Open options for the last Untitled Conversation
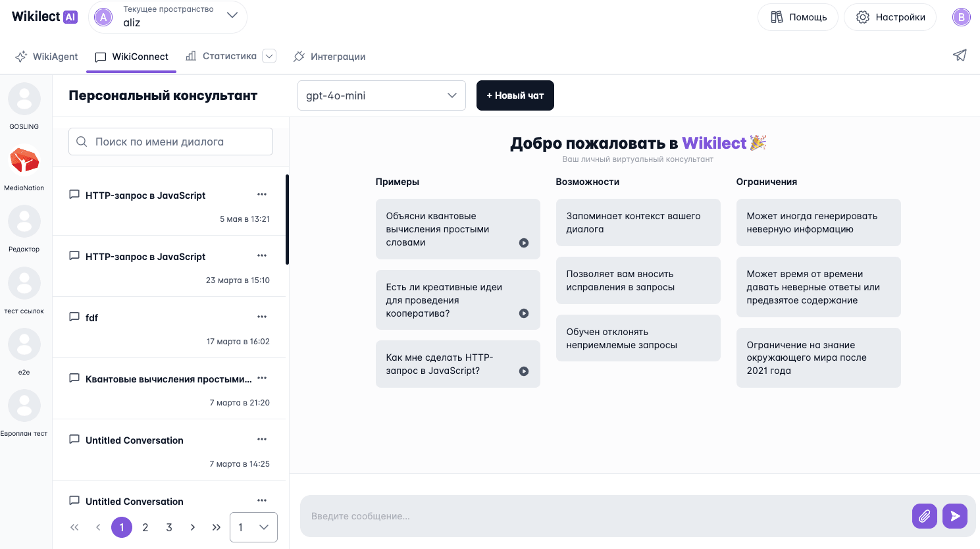This screenshot has width=980, height=549. coord(262,500)
